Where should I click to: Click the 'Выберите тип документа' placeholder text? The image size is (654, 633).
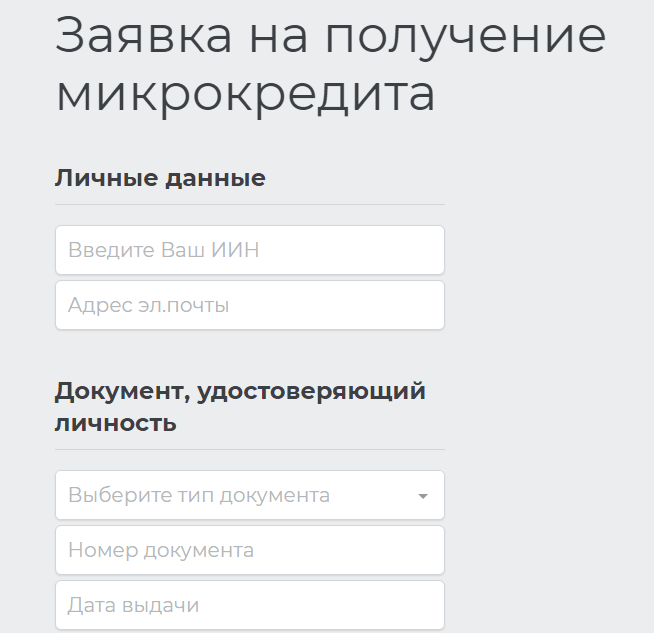[x=198, y=495]
